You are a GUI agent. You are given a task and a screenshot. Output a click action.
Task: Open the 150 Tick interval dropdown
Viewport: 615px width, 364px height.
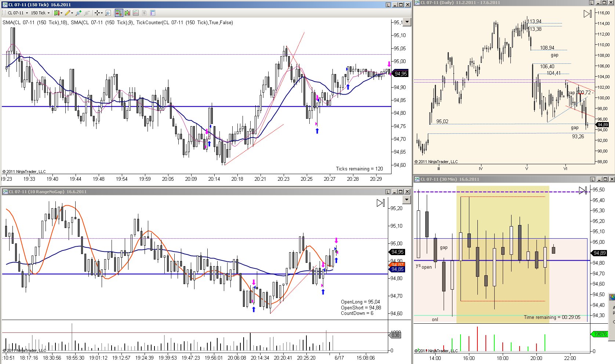click(x=40, y=13)
